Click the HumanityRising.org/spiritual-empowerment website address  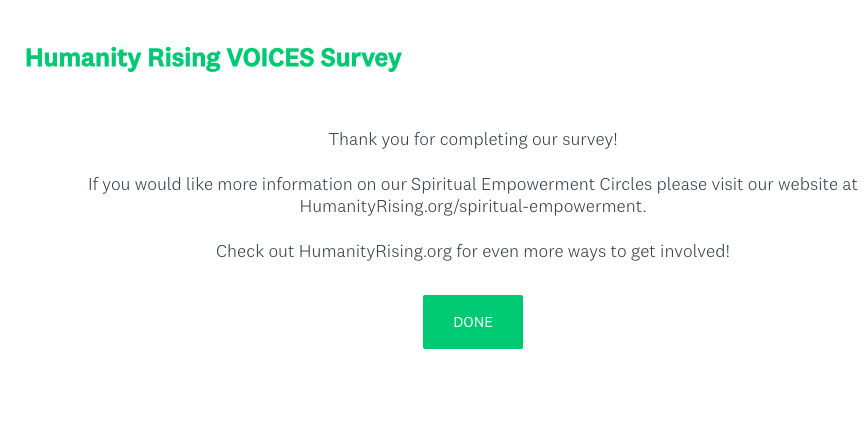point(473,207)
